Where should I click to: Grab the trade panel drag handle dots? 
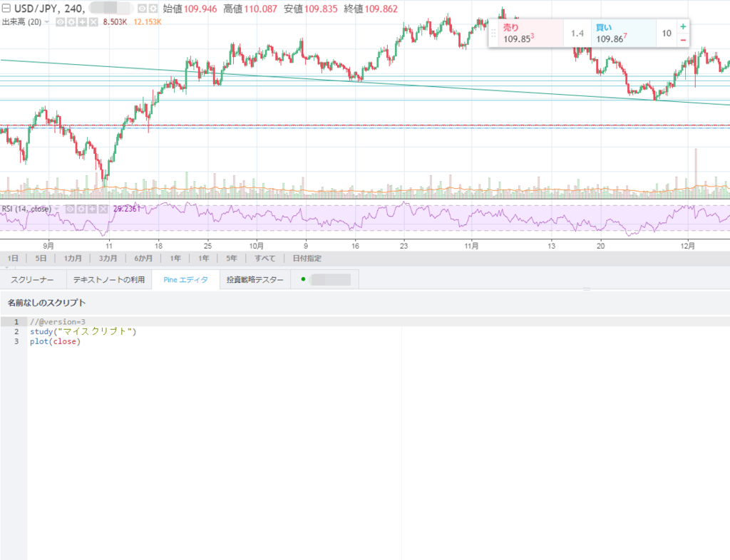(x=493, y=33)
